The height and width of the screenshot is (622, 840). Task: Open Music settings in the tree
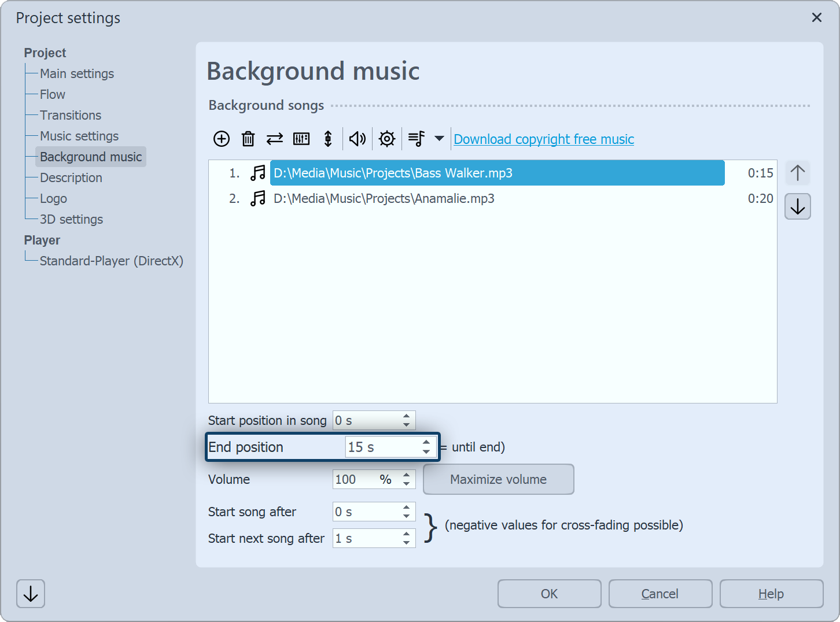[x=79, y=136]
